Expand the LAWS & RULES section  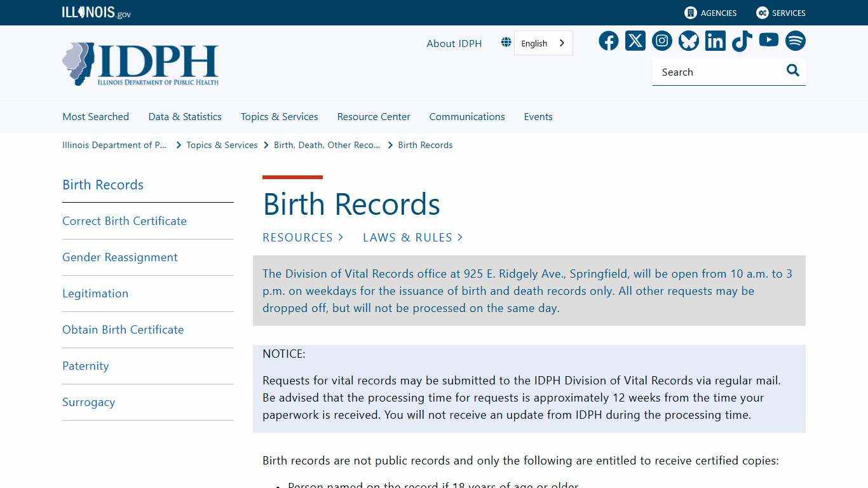click(412, 237)
